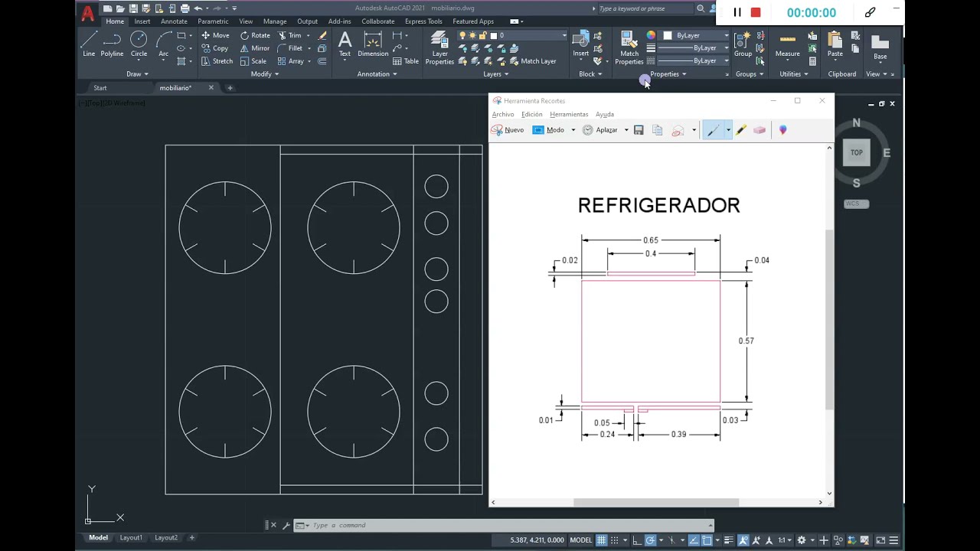Select the Line drawing tool
This screenshot has height=551, width=980.
89,44
